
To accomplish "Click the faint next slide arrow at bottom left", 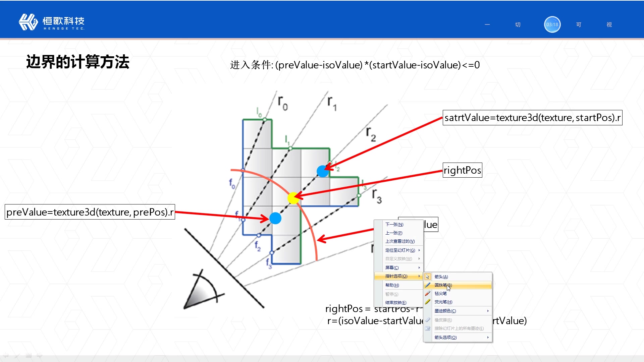I will coord(40,355).
